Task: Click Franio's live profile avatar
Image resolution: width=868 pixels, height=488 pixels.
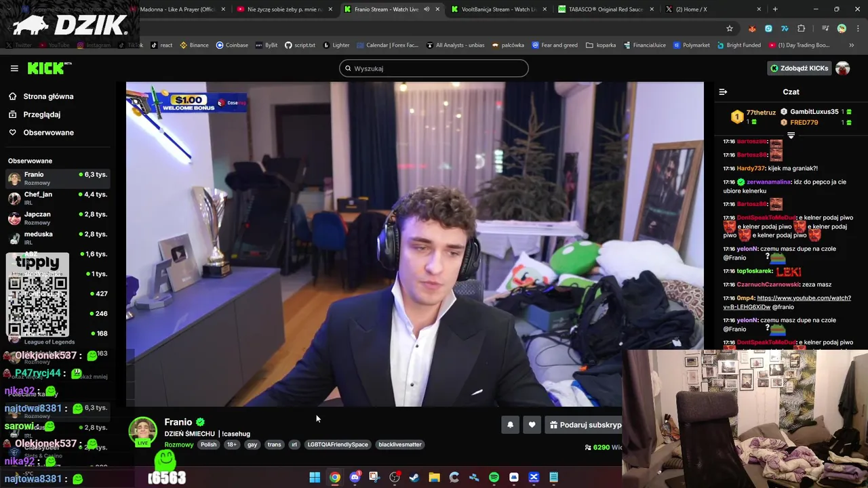Action: pyautogui.click(x=142, y=431)
